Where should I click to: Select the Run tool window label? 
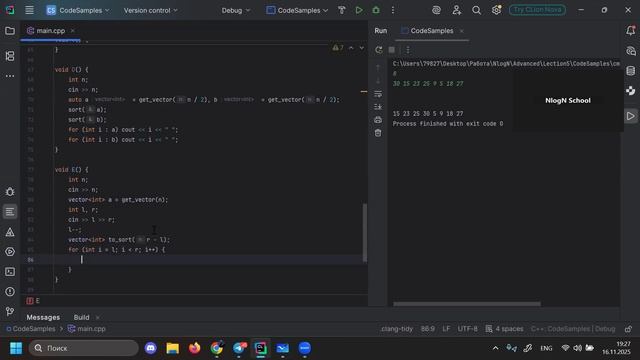point(381,31)
